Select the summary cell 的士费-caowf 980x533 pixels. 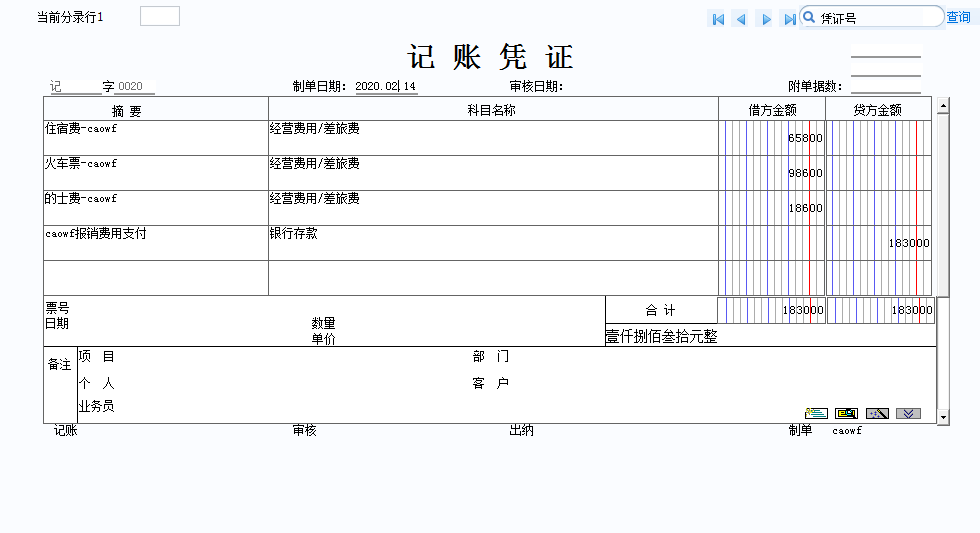[x=156, y=207]
